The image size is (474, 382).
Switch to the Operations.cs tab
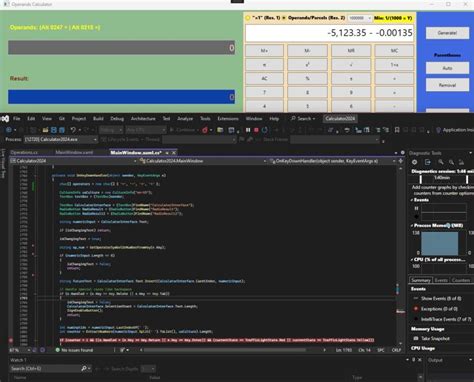click(24, 152)
